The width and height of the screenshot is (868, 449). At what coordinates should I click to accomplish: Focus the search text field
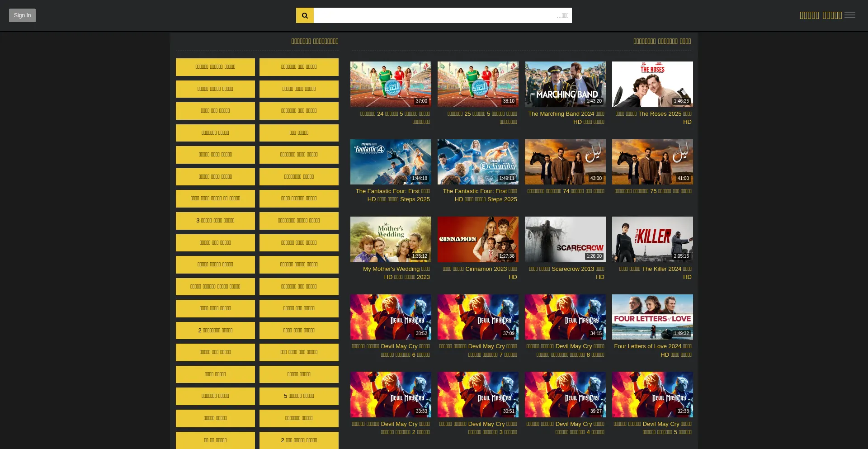(x=443, y=15)
